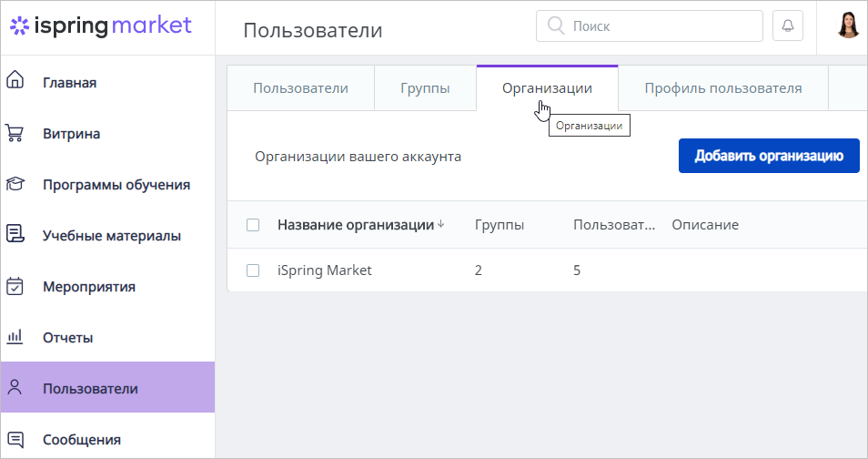Click the Добавить организацию button
The image size is (868, 459).
tap(769, 156)
